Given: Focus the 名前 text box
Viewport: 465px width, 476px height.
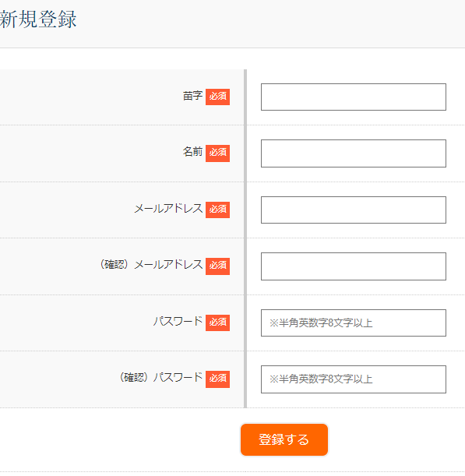Looking at the screenshot, I should pyautogui.click(x=354, y=153).
